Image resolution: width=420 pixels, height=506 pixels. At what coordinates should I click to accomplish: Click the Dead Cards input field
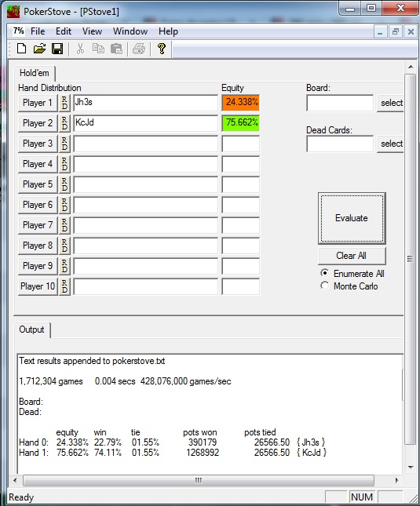[x=340, y=144]
